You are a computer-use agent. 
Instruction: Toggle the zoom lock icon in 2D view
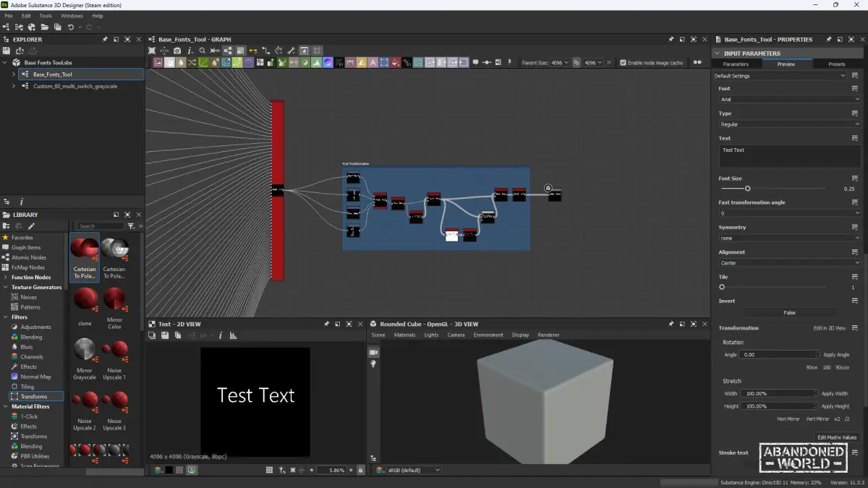[360, 470]
